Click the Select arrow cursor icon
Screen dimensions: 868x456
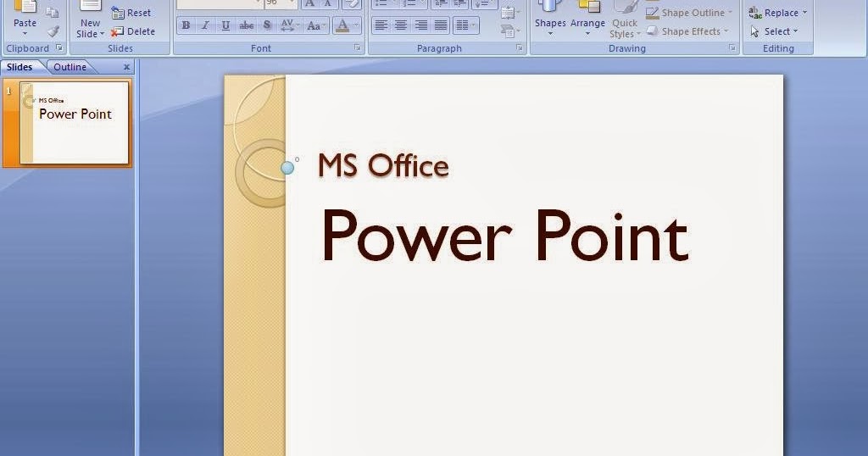click(755, 31)
